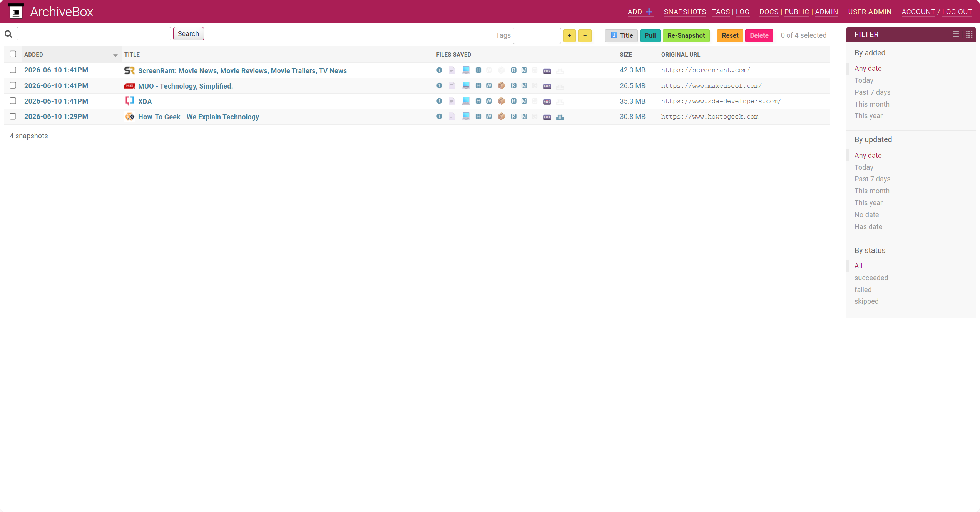Open DOM (H) output for MUO row
980x512 pixels.
click(x=478, y=85)
